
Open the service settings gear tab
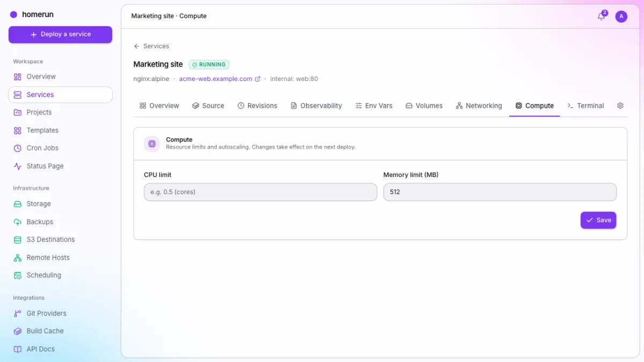[x=620, y=106]
